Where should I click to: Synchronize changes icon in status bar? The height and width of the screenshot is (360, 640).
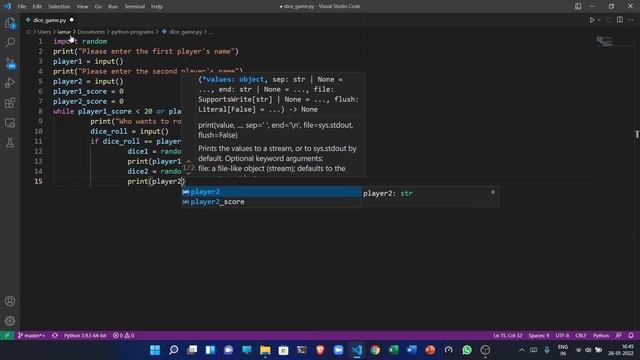55,336
